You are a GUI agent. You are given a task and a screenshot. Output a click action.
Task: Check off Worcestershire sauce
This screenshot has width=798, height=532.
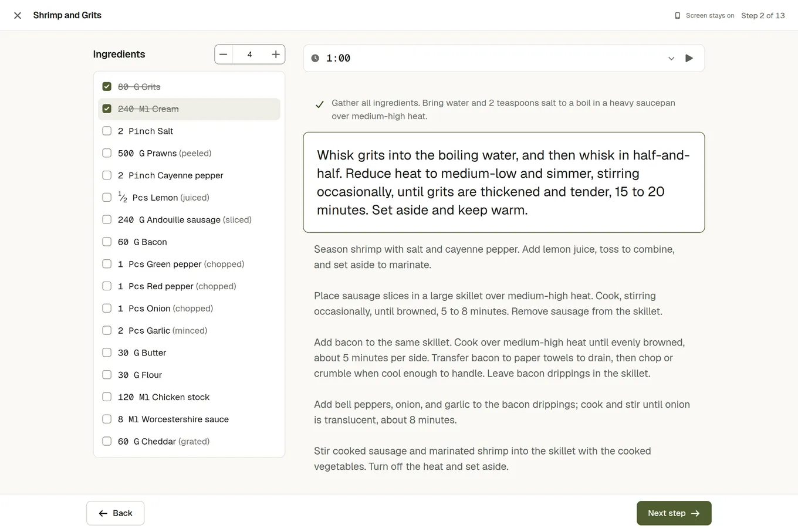coord(107,419)
